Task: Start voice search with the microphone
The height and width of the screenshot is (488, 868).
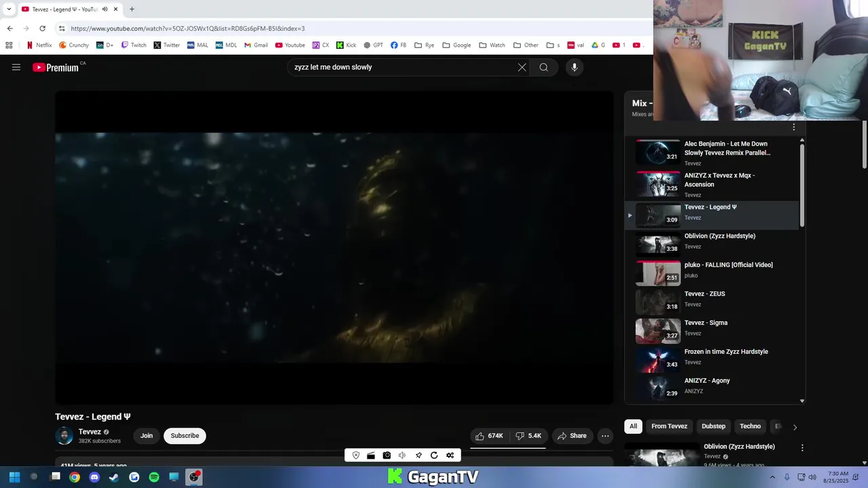Action: point(574,67)
